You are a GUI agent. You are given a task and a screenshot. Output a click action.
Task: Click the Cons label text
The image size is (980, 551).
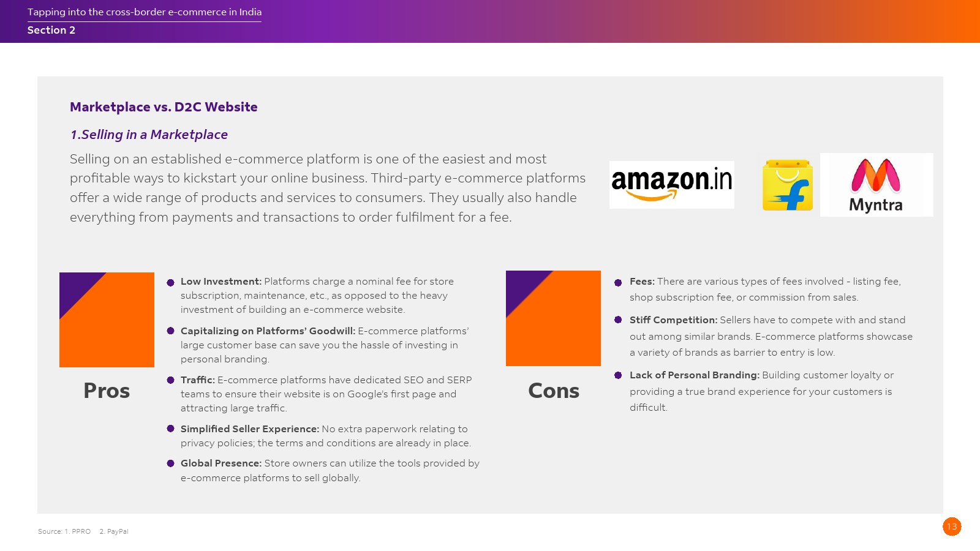tap(554, 391)
